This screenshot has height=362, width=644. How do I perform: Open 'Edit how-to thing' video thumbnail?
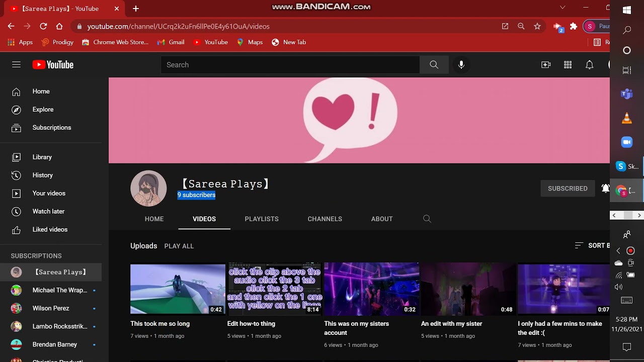point(275,289)
